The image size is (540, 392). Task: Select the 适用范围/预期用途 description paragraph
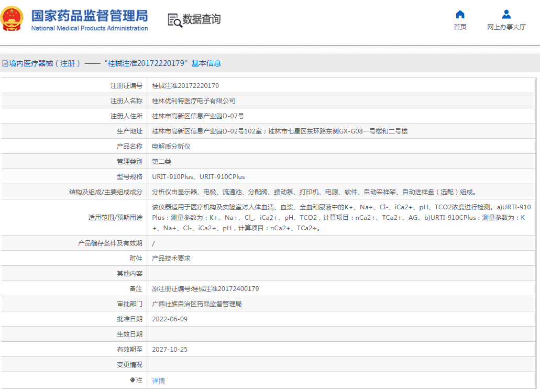click(x=341, y=218)
